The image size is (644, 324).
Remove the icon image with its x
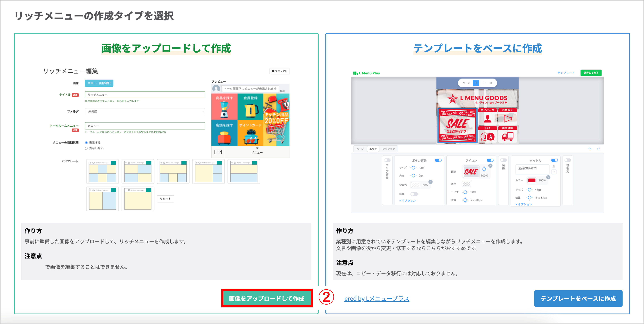pyautogui.click(x=490, y=166)
